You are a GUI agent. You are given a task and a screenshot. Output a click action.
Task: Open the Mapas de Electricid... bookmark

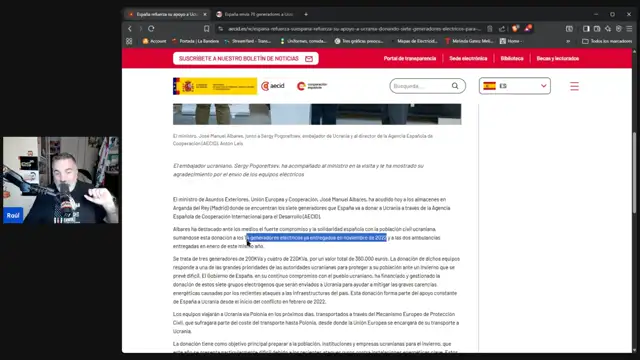[414, 41]
